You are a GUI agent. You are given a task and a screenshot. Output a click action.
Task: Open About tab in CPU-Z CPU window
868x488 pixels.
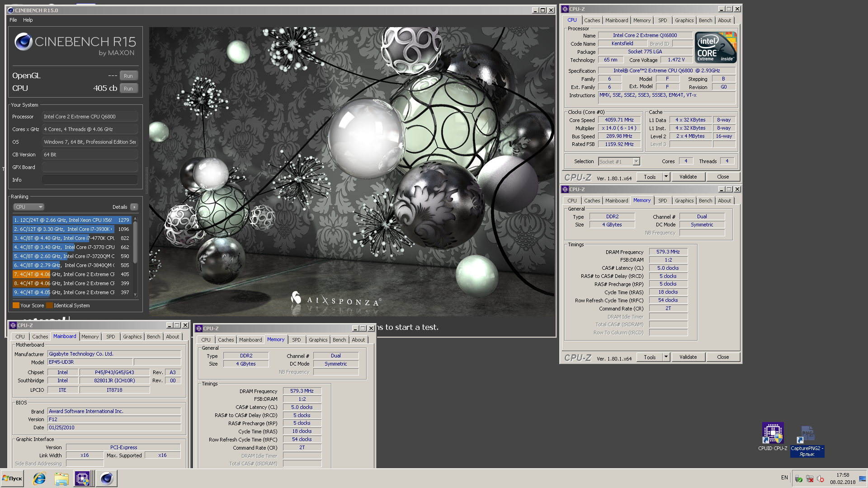tap(724, 20)
